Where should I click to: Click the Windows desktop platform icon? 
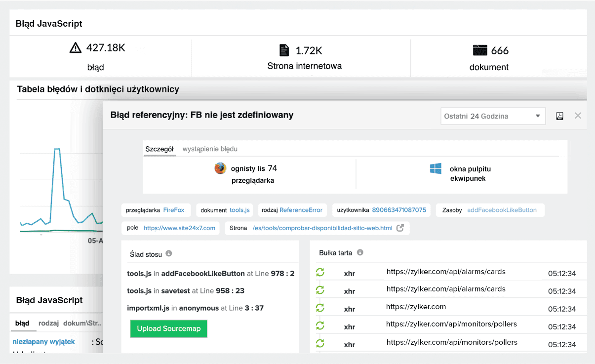(435, 169)
